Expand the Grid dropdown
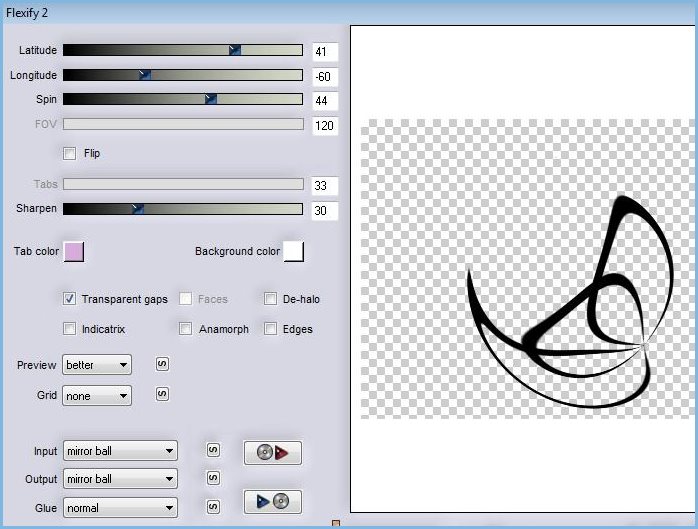 point(97,396)
